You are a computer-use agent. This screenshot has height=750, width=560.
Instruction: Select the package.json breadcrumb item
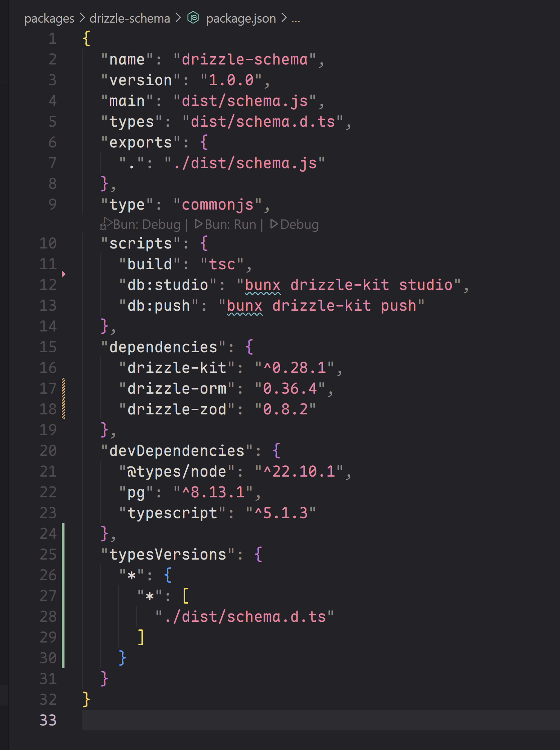click(241, 18)
